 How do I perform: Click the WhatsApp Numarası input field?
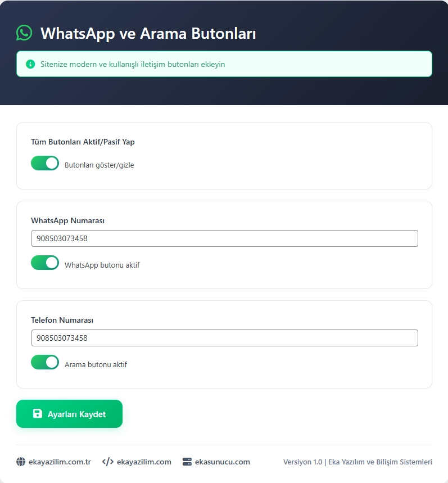point(224,238)
